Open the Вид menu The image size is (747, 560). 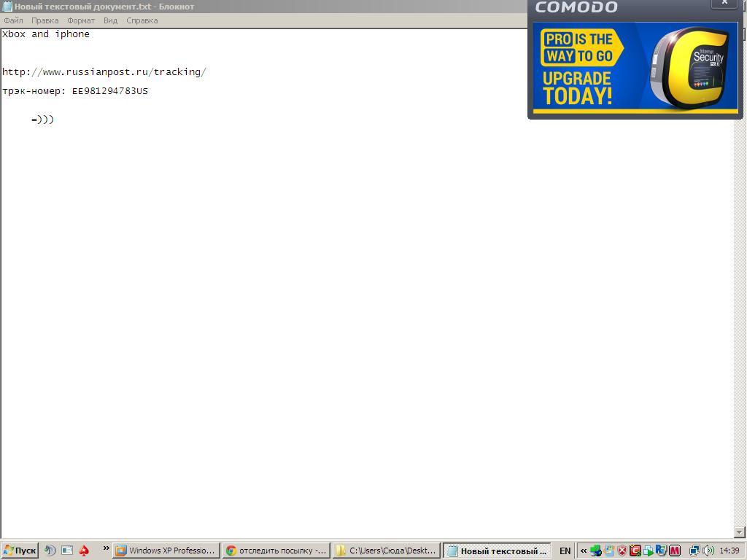click(x=111, y=20)
